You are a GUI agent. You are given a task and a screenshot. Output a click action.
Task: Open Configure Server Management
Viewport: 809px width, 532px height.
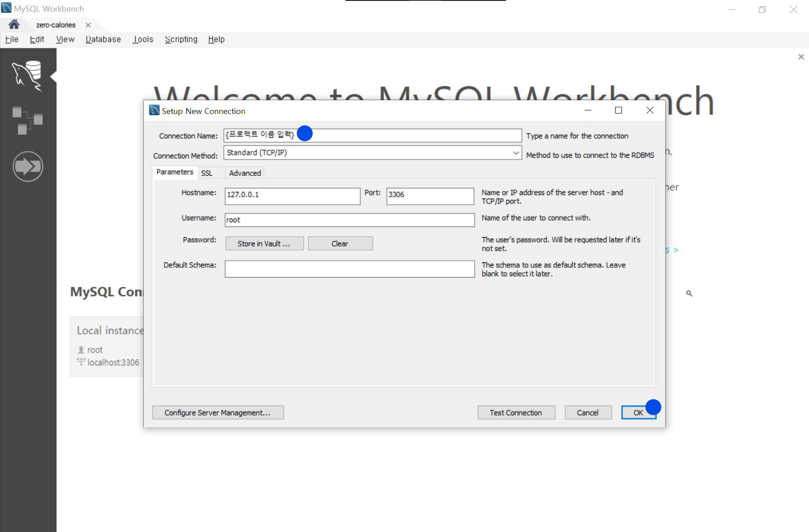click(x=218, y=412)
